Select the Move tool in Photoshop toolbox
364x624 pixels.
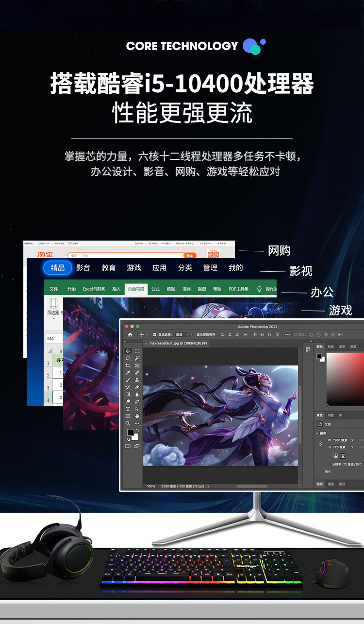pos(128,351)
